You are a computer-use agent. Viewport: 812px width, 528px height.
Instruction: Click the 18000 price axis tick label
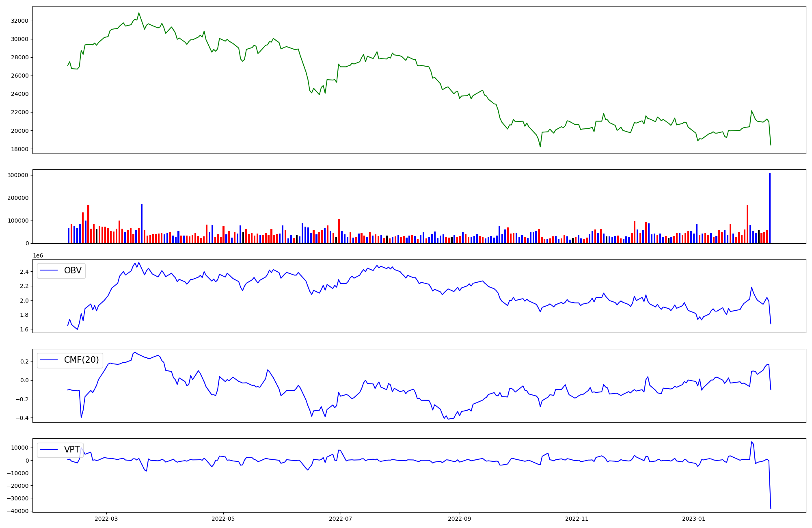click(x=19, y=149)
